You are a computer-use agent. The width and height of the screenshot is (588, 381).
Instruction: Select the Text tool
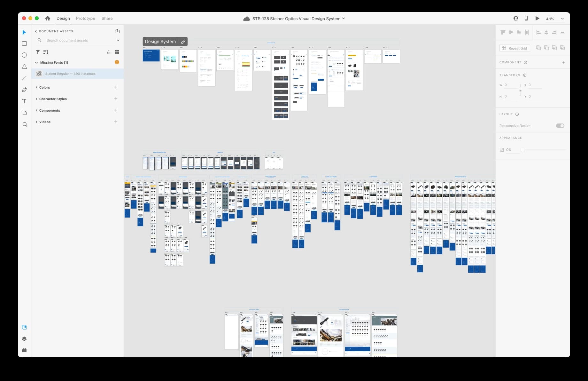pos(24,101)
